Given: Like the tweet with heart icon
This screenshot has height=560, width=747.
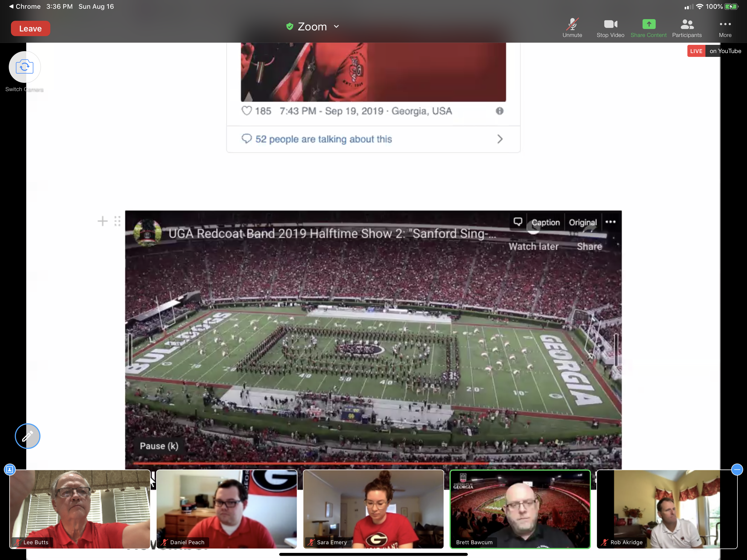Looking at the screenshot, I should click(x=247, y=110).
